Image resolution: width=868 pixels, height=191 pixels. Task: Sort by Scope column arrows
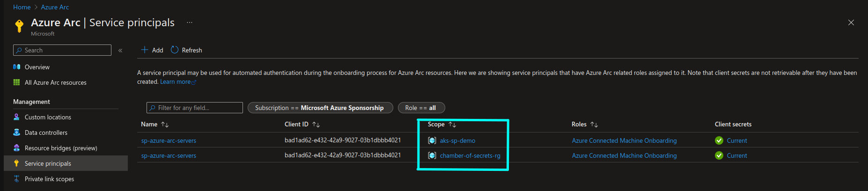point(452,125)
